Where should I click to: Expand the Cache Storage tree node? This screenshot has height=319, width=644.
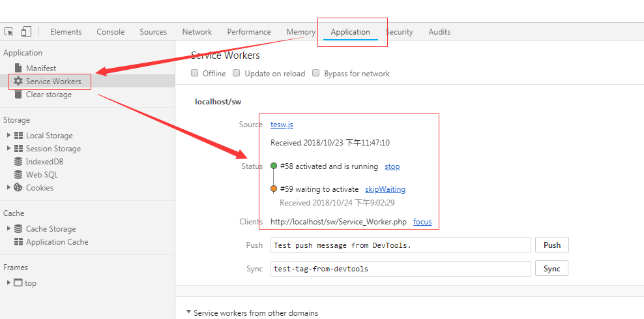point(9,228)
